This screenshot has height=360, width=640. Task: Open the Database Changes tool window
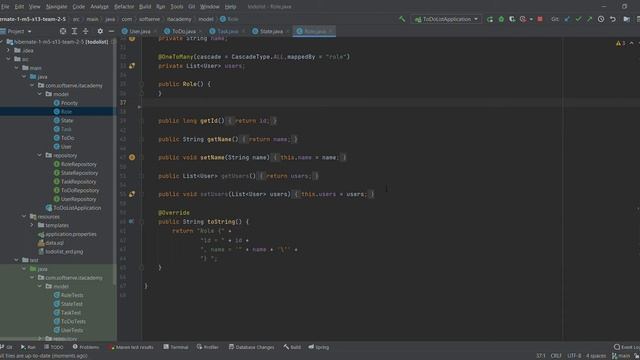tap(251, 347)
